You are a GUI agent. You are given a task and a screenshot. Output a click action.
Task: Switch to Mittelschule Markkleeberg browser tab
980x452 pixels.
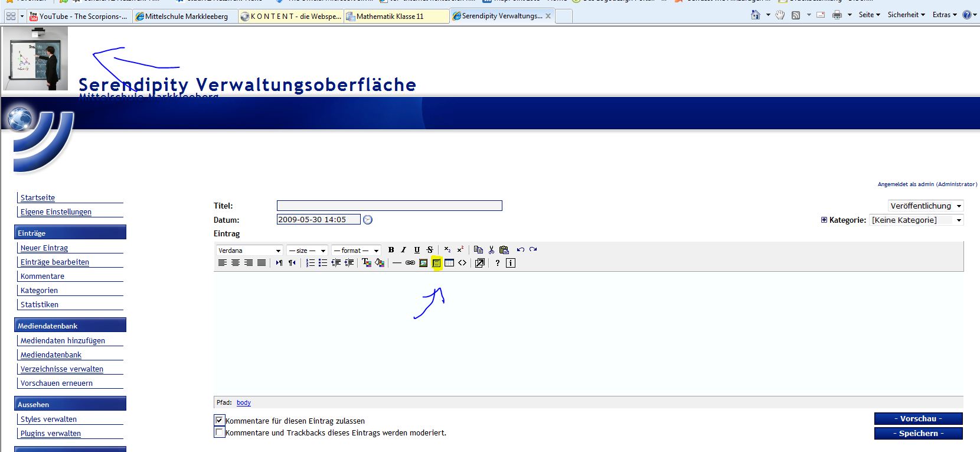click(x=185, y=17)
